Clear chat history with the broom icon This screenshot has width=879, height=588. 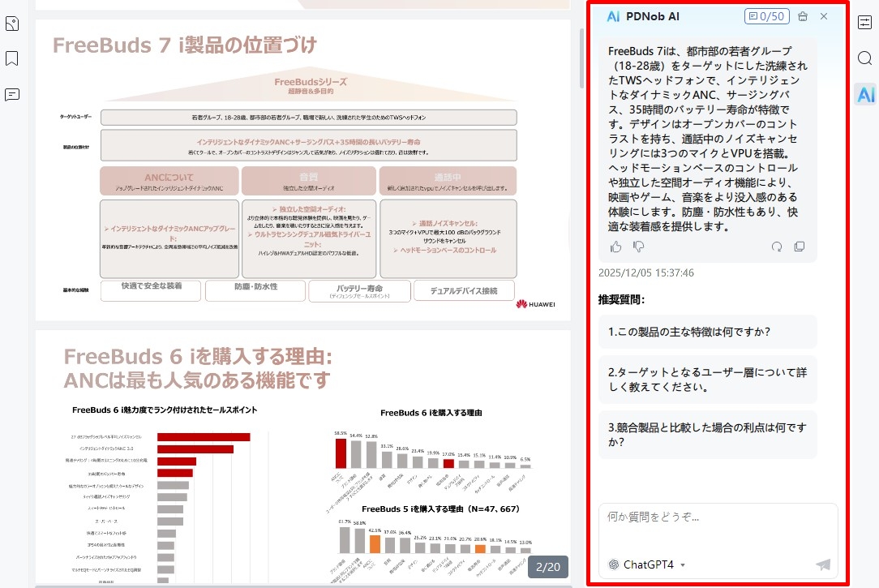coord(803,16)
